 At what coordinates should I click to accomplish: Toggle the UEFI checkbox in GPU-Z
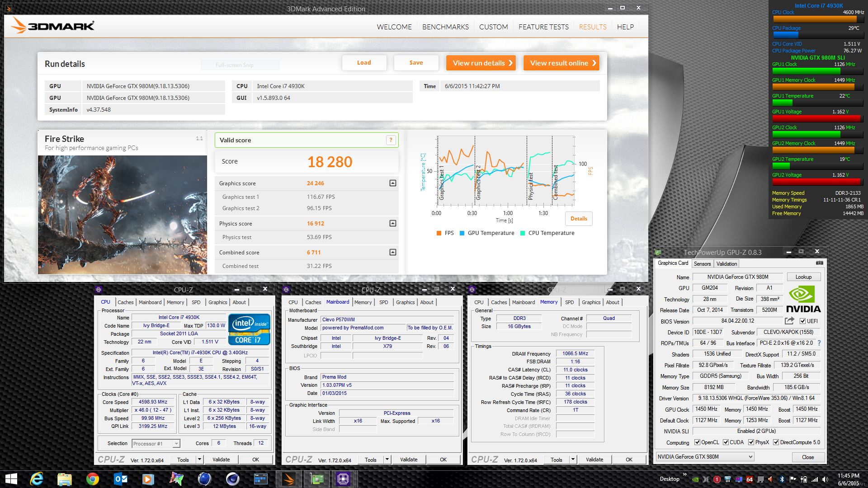[802, 321]
